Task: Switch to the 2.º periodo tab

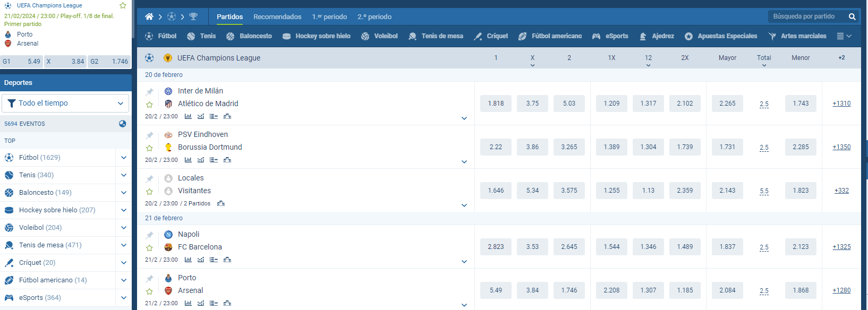Action: [x=375, y=17]
